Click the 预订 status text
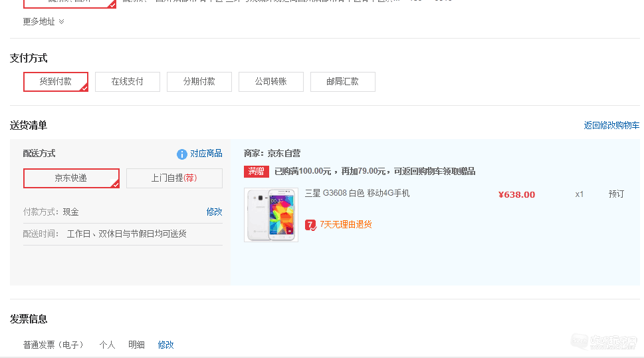The height and width of the screenshot is (358, 644). tap(616, 194)
